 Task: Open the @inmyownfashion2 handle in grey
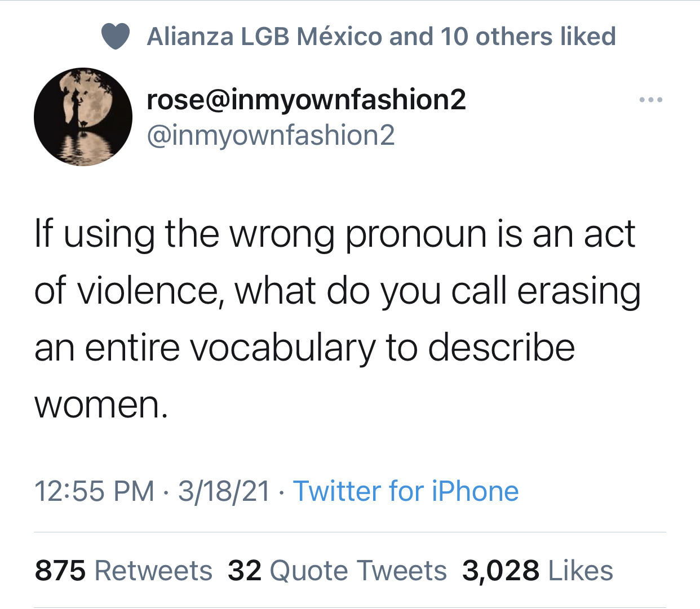pyautogui.click(x=271, y=136)
